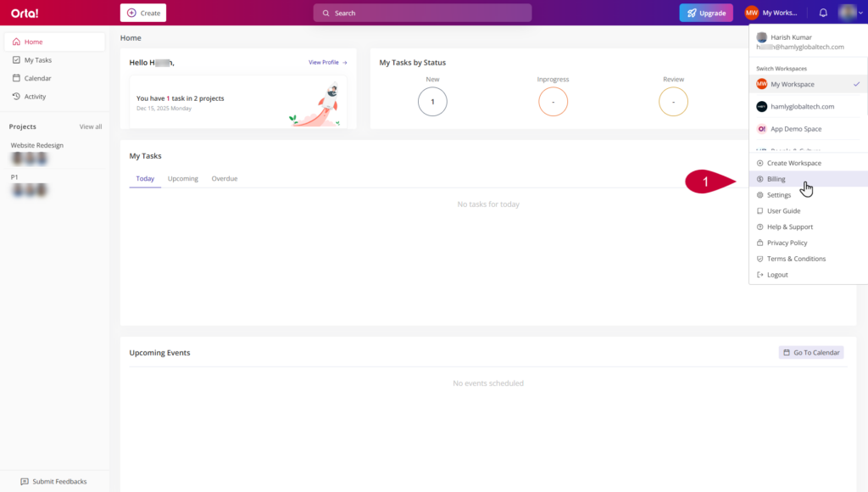Click the Upgrade button
868x492 pixels.
[705, 13]
